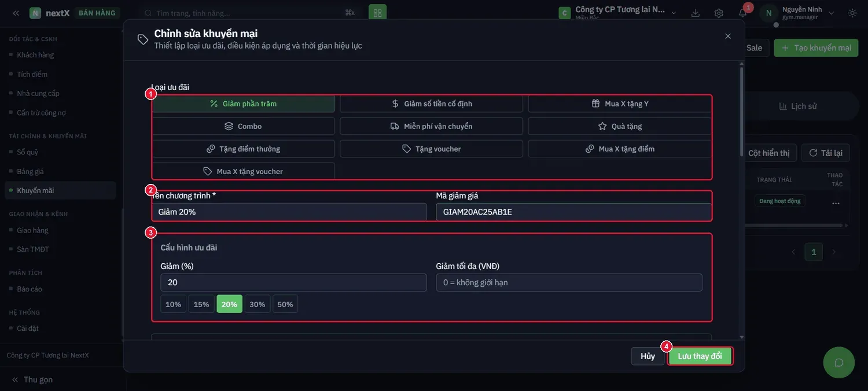Close the Chỉnh sửa khuyến mại dialog
The image size is (868, 391).
pos(728,36)
